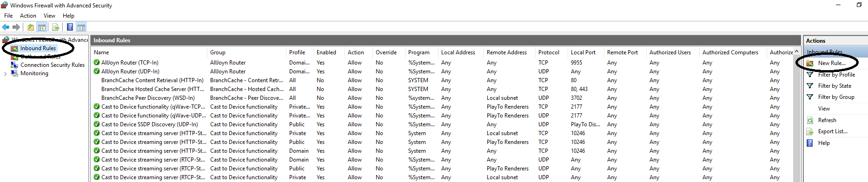Select Connection Security Rules in tree
The height and width of the screenshot is (182, 868).
(53, 65)
